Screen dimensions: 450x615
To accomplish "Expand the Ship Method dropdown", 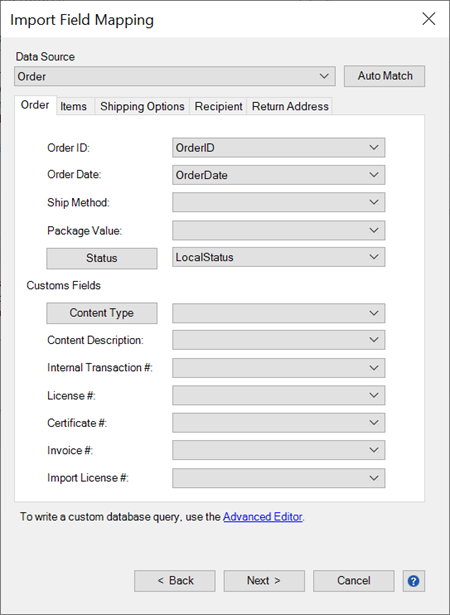I will coord(279,202).
